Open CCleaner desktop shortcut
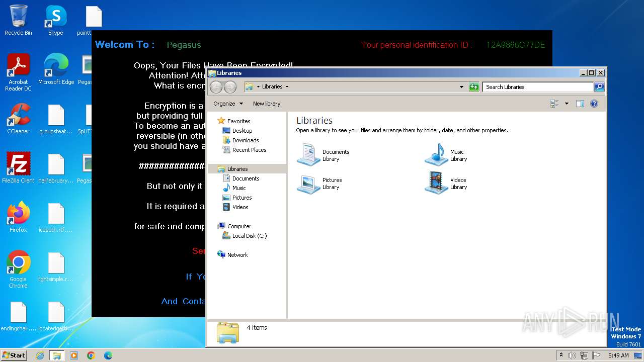This screenshot has height=362, width=644. pyautogui.click(x=18, y=119)
